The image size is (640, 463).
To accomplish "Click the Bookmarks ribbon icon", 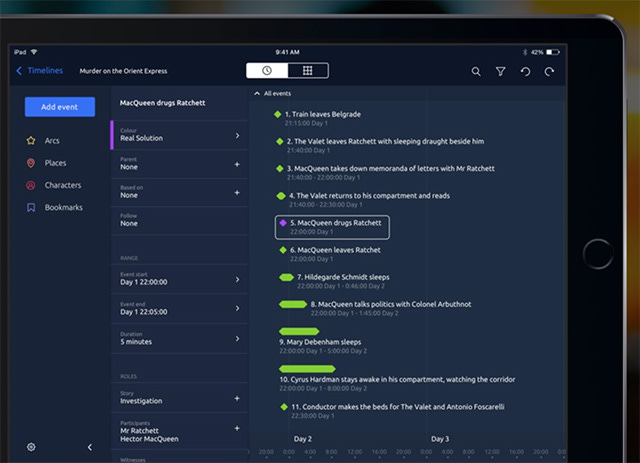I will [31, 207].
